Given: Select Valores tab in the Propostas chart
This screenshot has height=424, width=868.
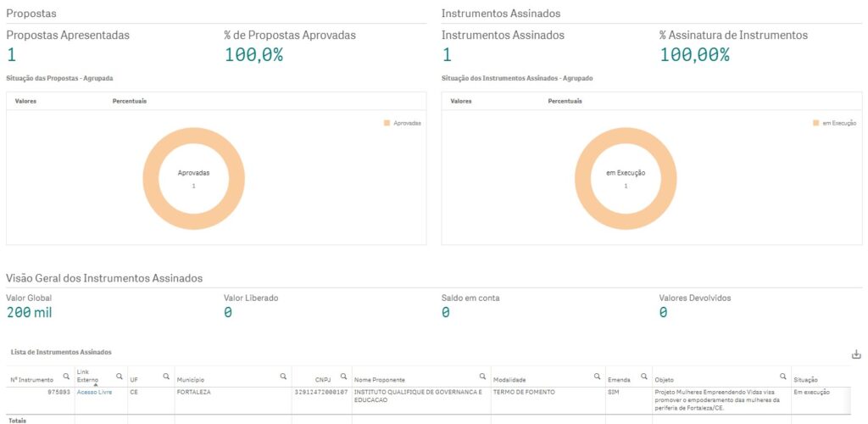Looking at the screenshot, I should click(25, 101).
